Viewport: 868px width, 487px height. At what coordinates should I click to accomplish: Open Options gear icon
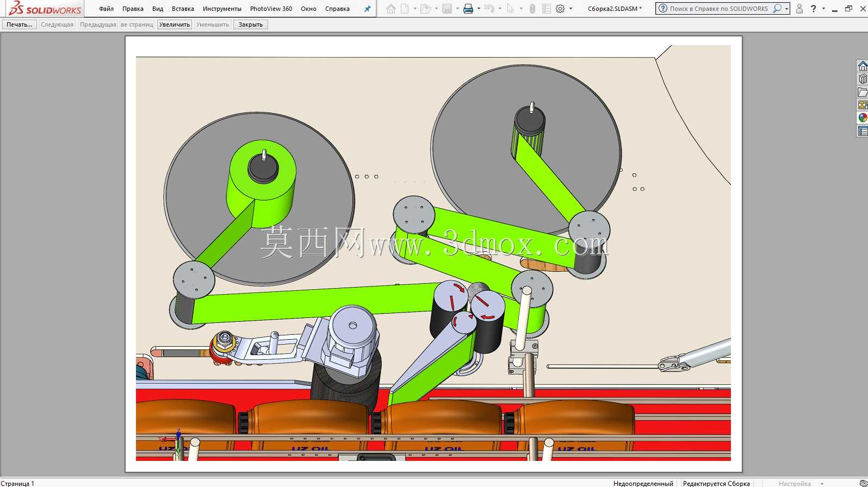(560, 9)
